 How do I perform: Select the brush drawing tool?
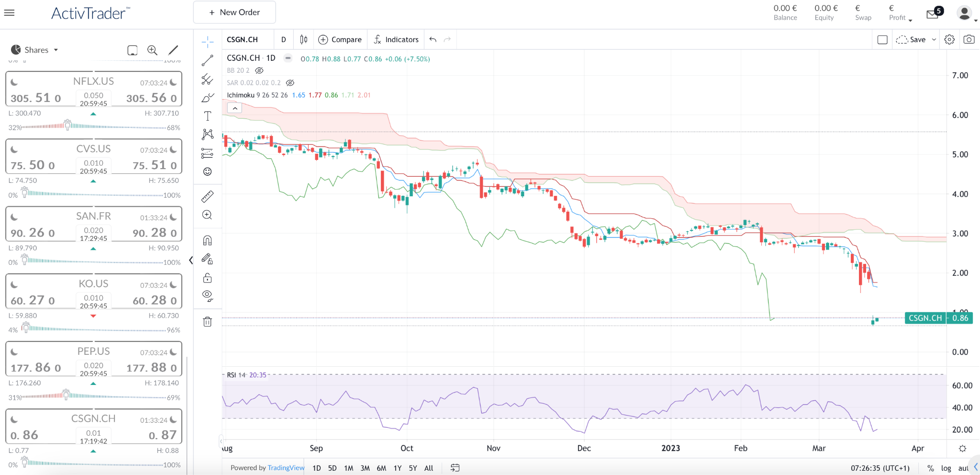pyautogui.click(x=207, y=98)
